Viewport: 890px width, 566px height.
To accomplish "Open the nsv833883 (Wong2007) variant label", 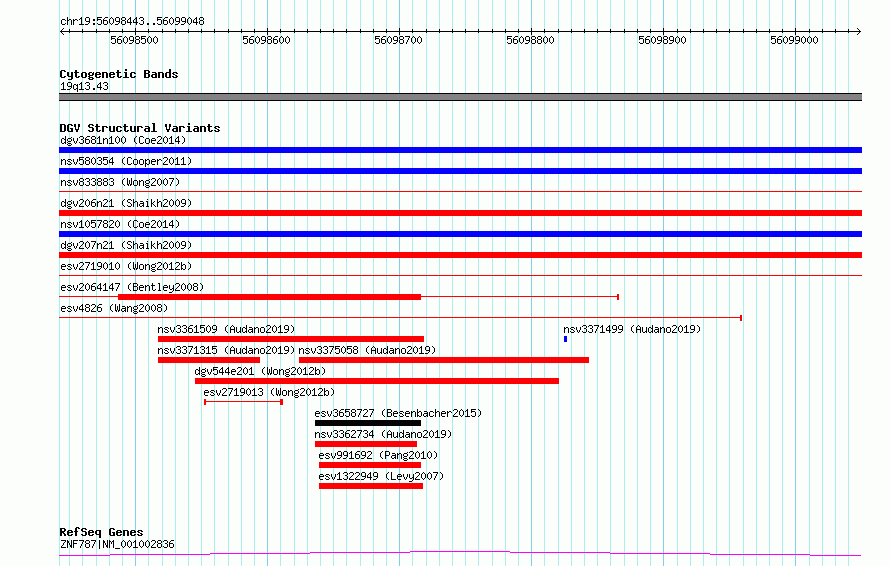I will click(120, 182).
